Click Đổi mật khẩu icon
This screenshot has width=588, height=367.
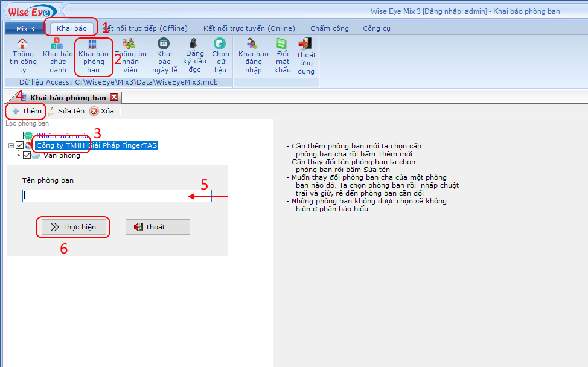(x=282, y=43)
